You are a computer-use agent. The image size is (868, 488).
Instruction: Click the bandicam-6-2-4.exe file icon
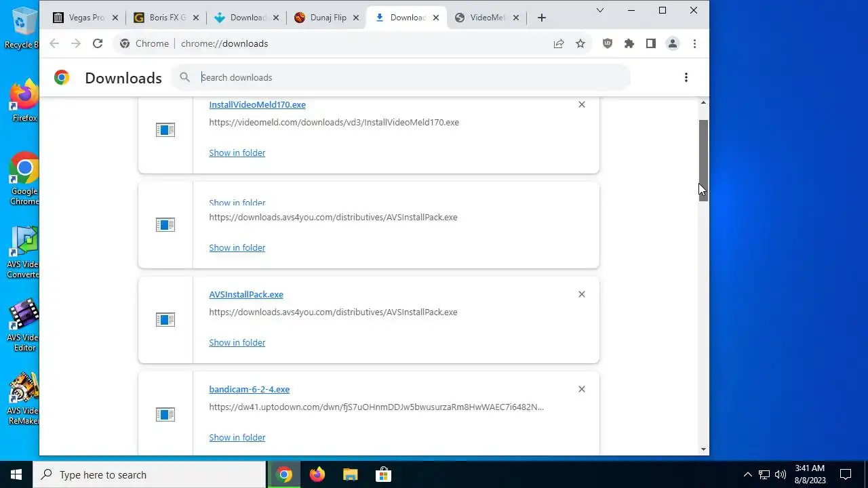tap(165, 414)
